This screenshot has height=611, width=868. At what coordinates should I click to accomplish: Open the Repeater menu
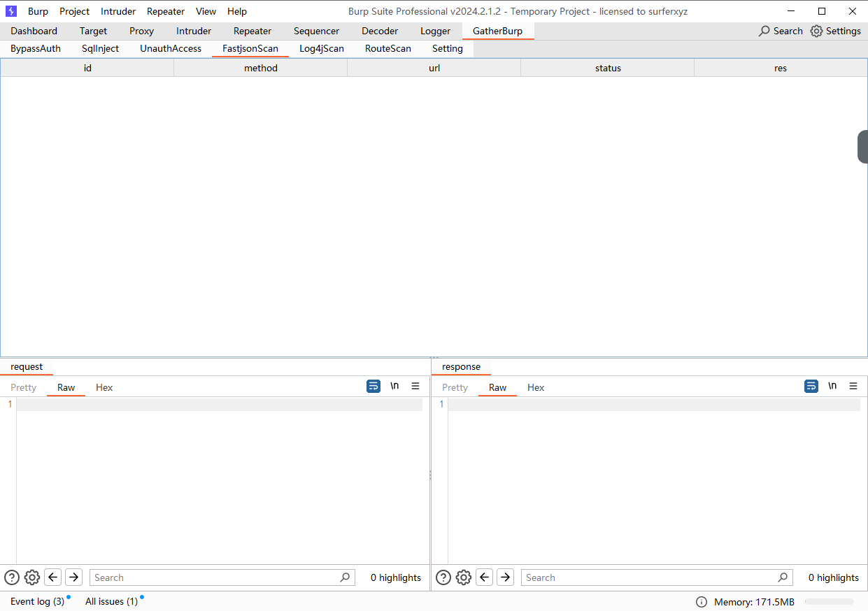(x=166, y=11)
